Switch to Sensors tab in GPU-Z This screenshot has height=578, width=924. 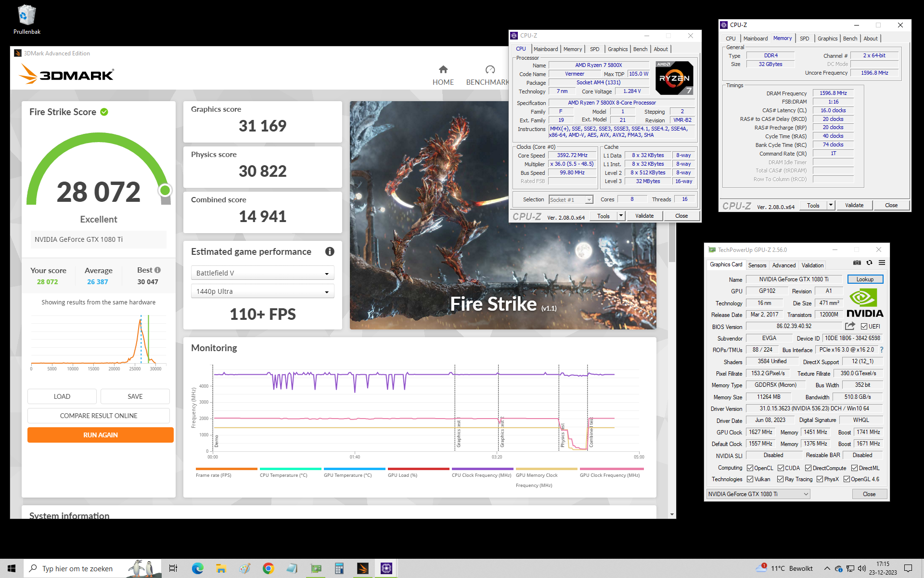point(757,265)
